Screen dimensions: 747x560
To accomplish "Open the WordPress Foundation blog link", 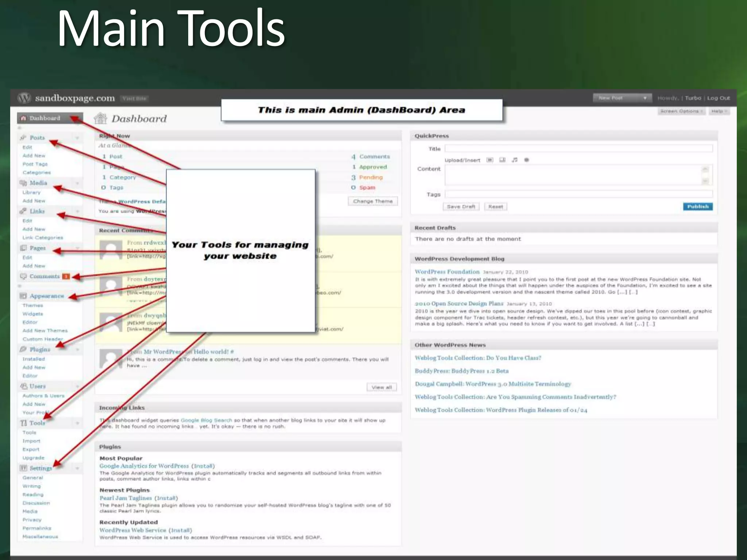I will [447, 272].
